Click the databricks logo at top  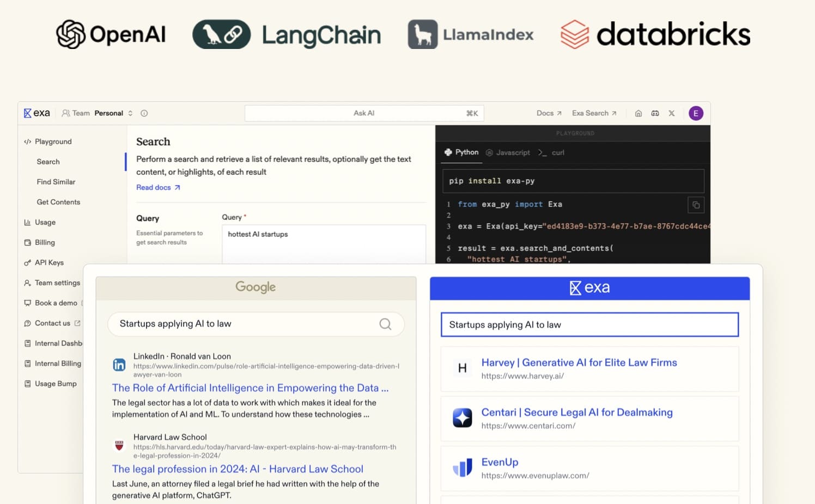[x=655, y=34]
